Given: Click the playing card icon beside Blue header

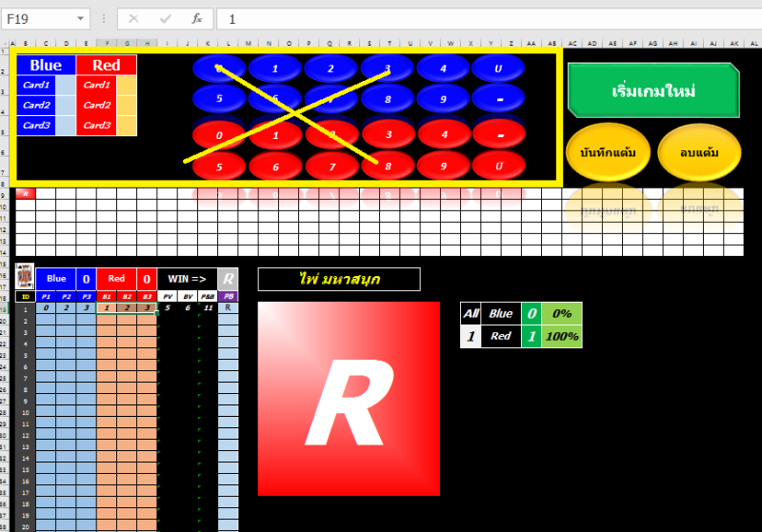Looking at the screenshot, I should click(x=25, y=278).
